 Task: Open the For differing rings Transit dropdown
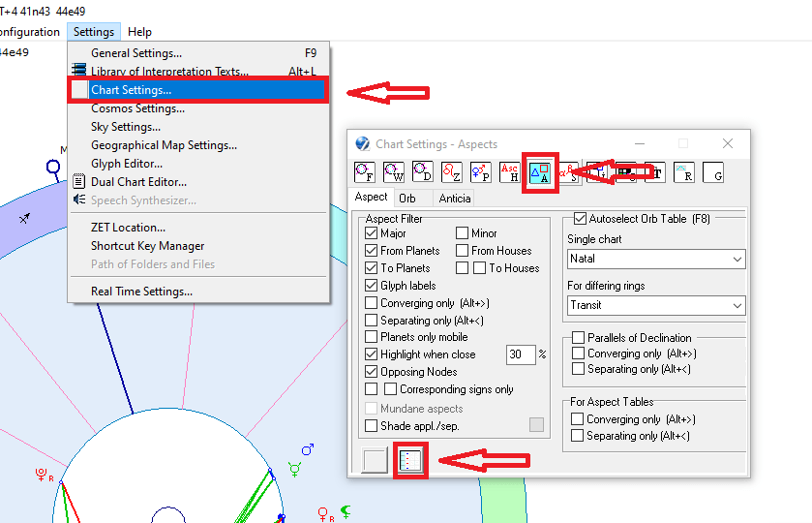(x=655, y=305)
